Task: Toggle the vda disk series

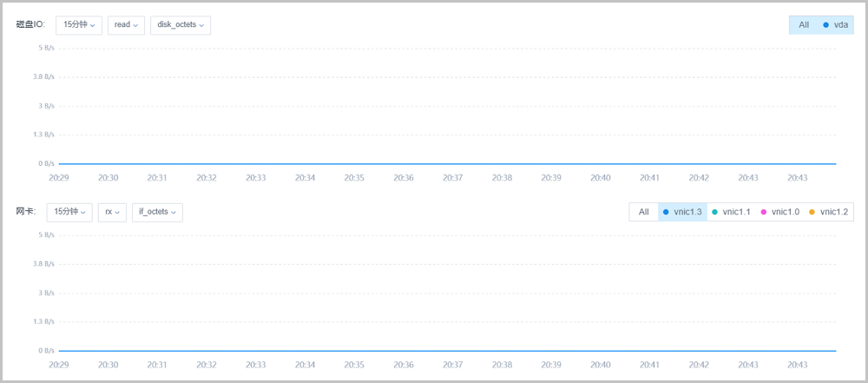Action: (x=835, y=25)
